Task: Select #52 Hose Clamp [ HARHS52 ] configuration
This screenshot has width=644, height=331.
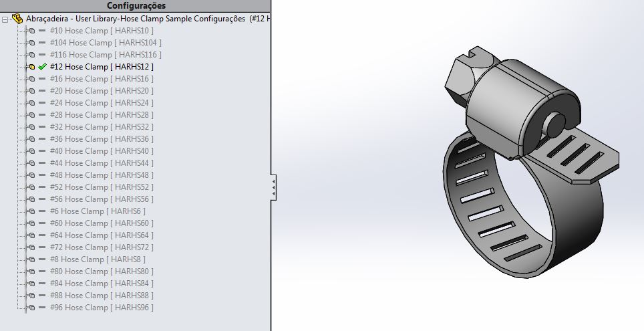Action: (102, 187)
